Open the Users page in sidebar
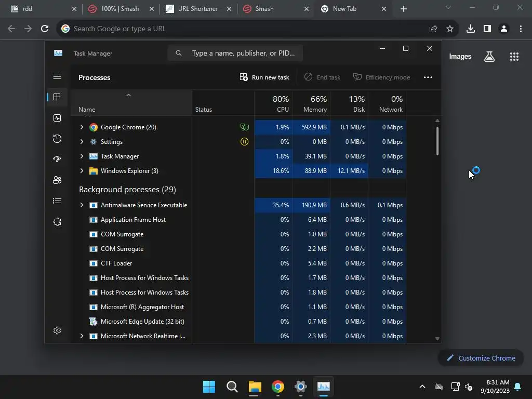This screenshot has height=399, width=532. 57,180
